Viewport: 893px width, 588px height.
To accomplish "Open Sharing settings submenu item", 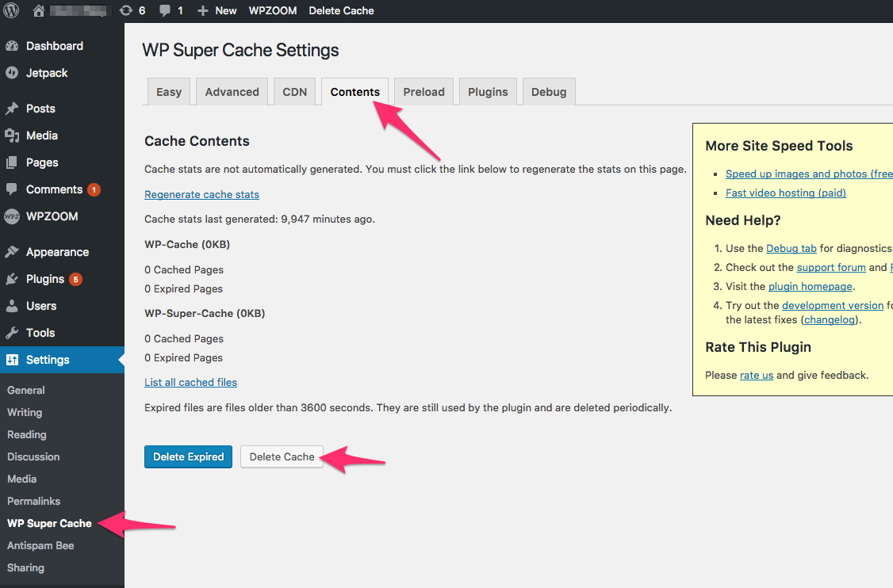I will (25, 568).
